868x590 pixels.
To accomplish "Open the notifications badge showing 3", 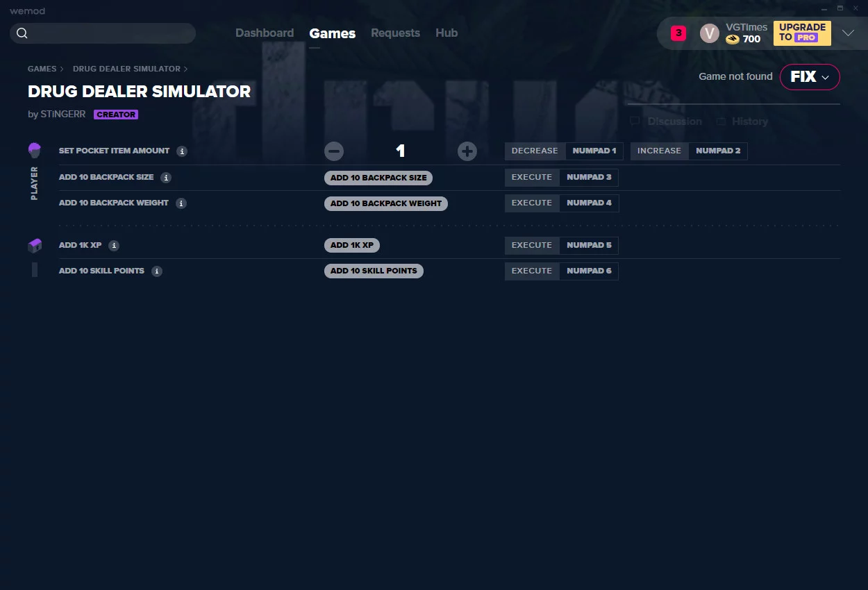I will [x=678, y=33].
